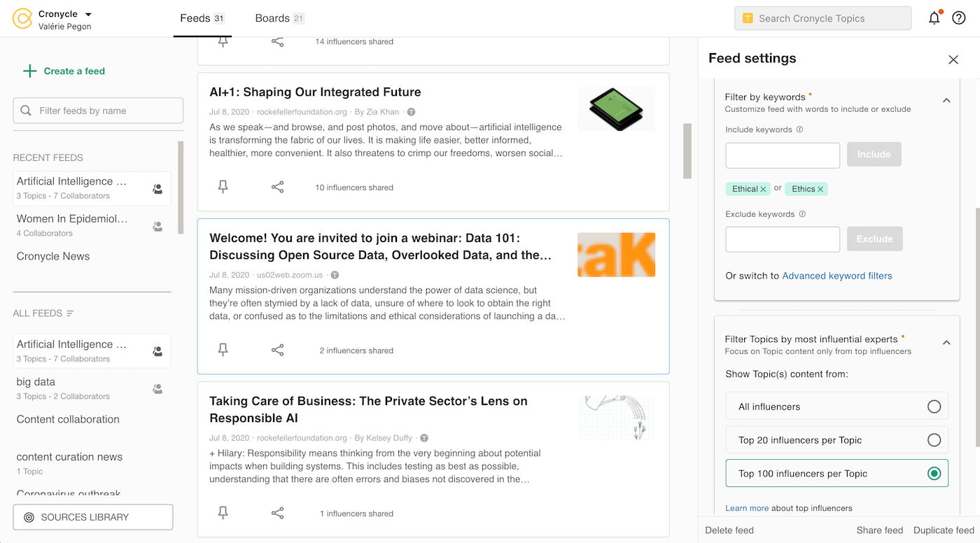
Task: Open the Advanced keyword filters link
Action: click(836, 276)
